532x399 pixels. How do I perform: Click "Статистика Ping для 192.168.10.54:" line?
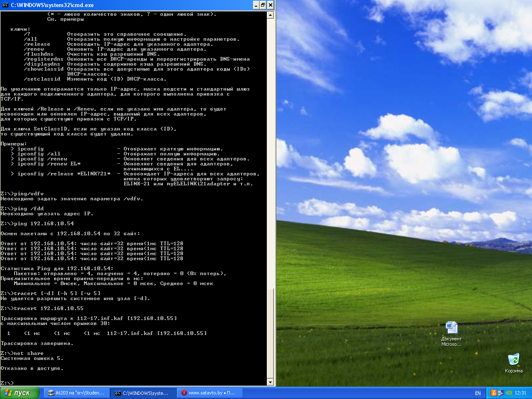tap(57, 268)
